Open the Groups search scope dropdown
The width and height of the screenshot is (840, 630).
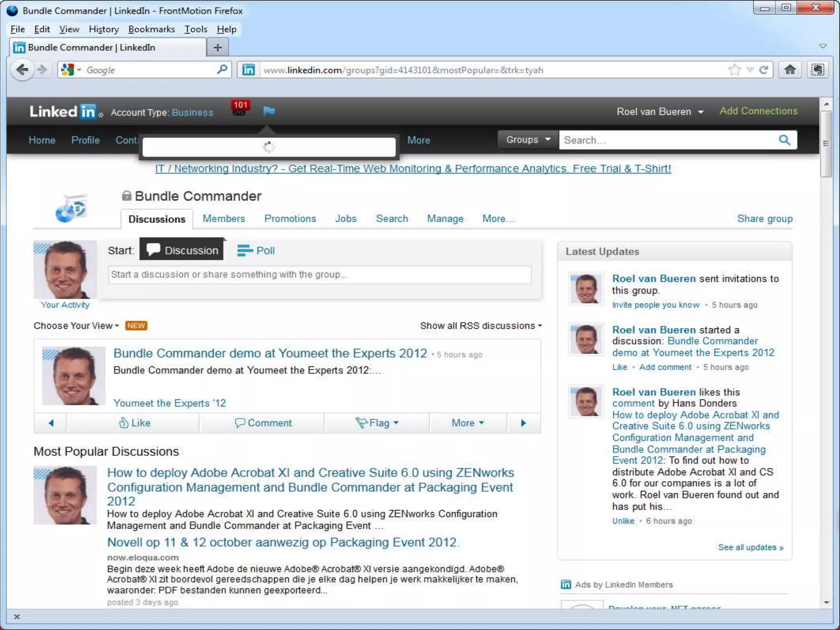(x=528, y=139)
